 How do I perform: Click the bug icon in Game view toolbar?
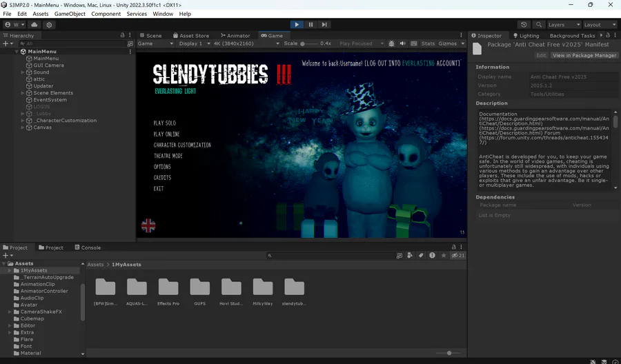click(391, 43)
